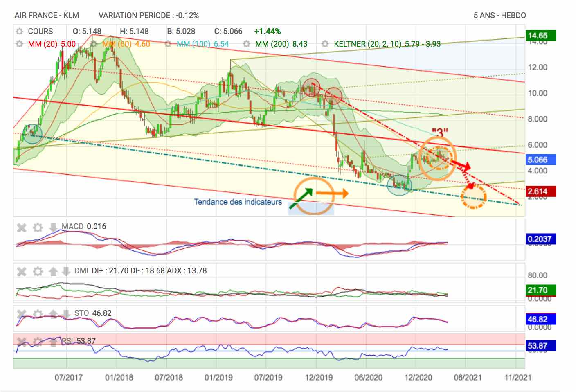Click the MM (20) 5.00 label
576x392 pixels.
click(52, 44)
